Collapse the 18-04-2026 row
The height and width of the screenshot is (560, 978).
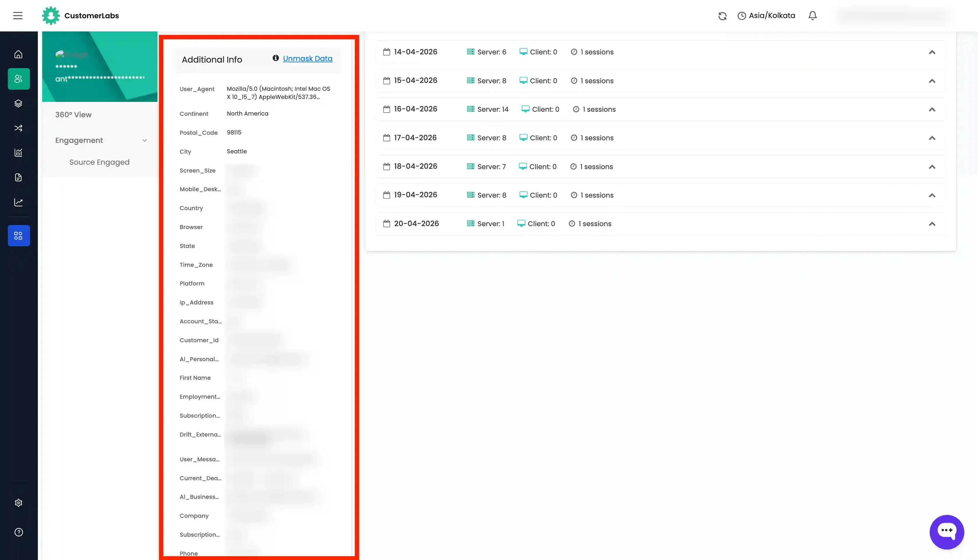click(x=932, y=166)
